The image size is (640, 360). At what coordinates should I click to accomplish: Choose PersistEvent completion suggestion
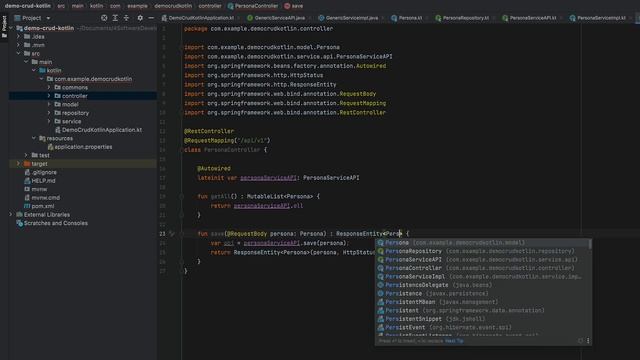(x=482, y=327)
